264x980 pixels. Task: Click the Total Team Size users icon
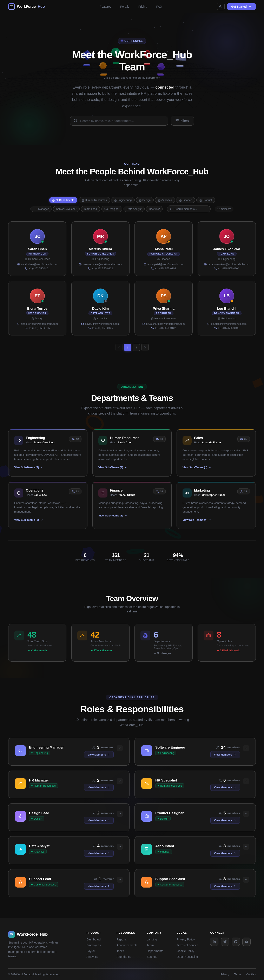19,635
